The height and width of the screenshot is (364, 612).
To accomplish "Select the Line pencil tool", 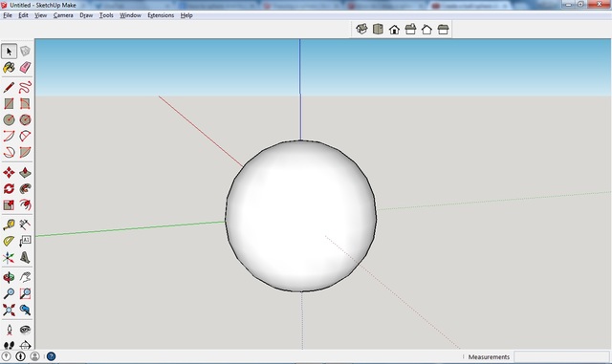I will (x=9, y=87).
